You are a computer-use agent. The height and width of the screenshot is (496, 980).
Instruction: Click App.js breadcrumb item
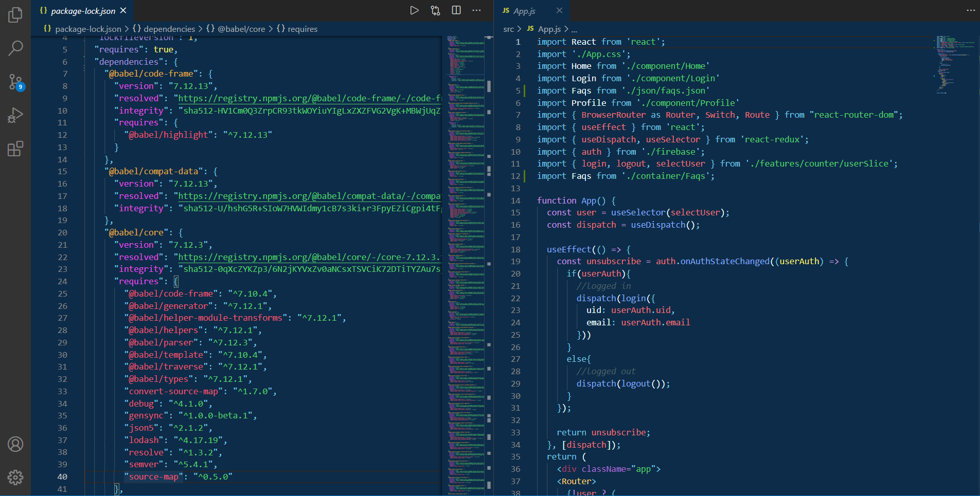[549, 29]
